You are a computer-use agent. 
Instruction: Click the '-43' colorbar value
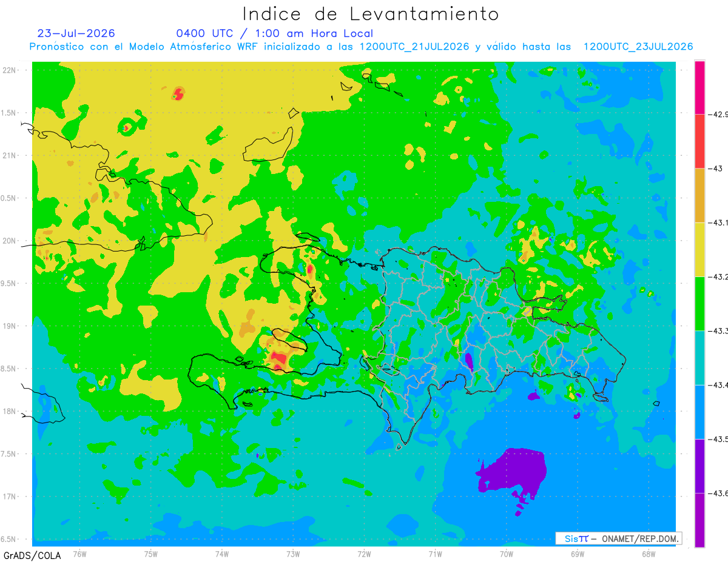click(x=715, y=169)
